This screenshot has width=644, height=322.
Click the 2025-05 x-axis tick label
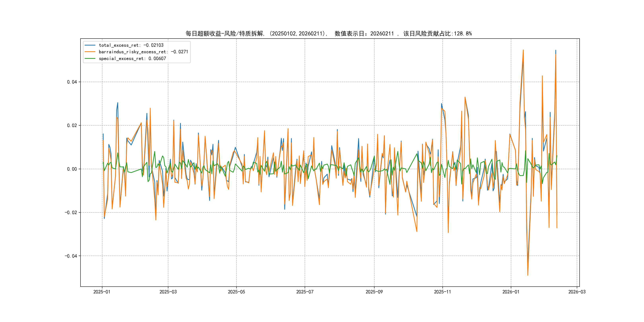236,292
